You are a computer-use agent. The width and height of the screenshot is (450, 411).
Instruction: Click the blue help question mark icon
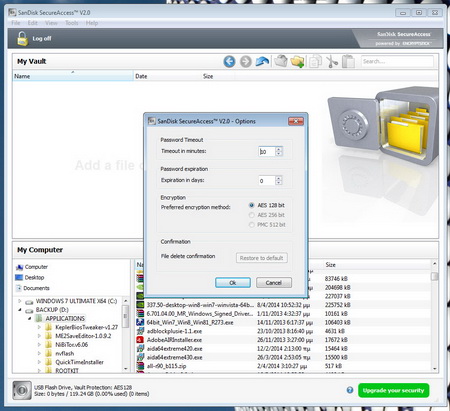[350, 390]
